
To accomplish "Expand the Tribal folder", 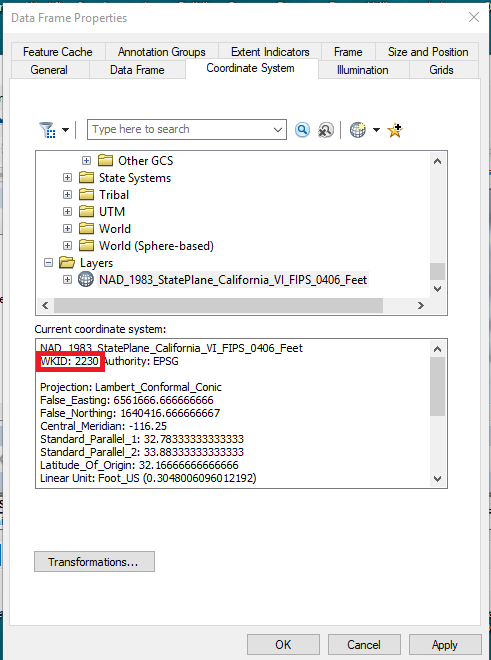I will [67, 194].
